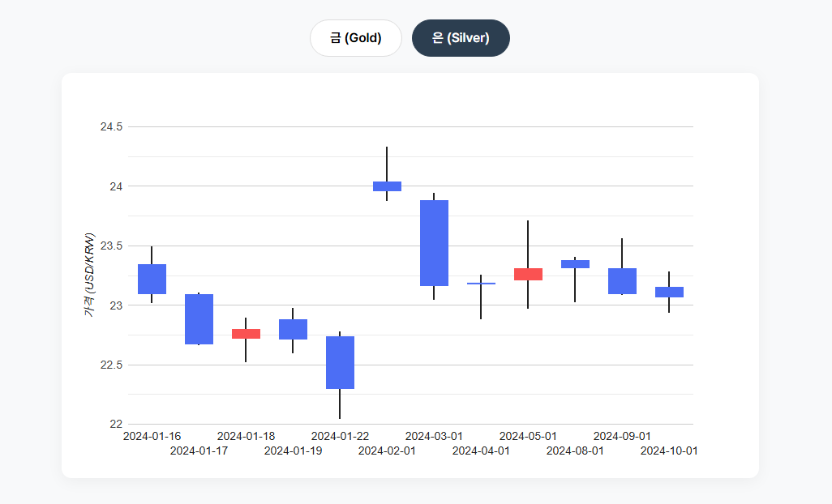This screenshot has height=504, width=832.
Task: Click the 24.5 y-axis tick label
Action: pos(111,127)
